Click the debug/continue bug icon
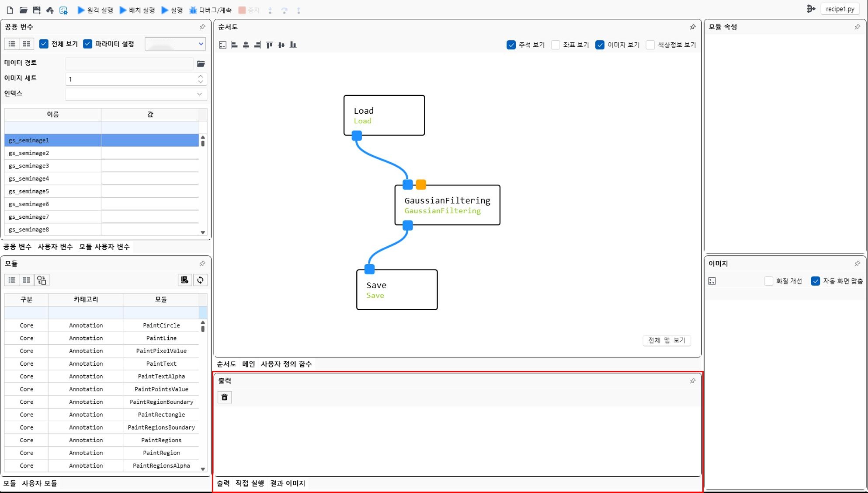Viewport: 868px width, 493px height. 193,10
